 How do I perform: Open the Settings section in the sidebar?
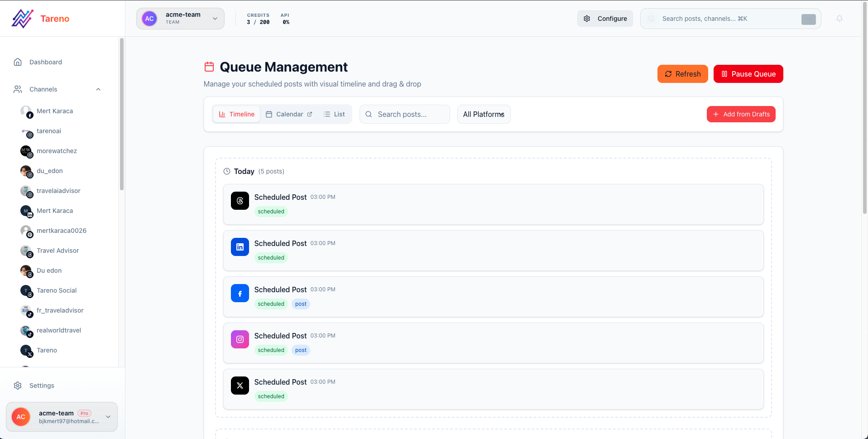coord(41,386)
